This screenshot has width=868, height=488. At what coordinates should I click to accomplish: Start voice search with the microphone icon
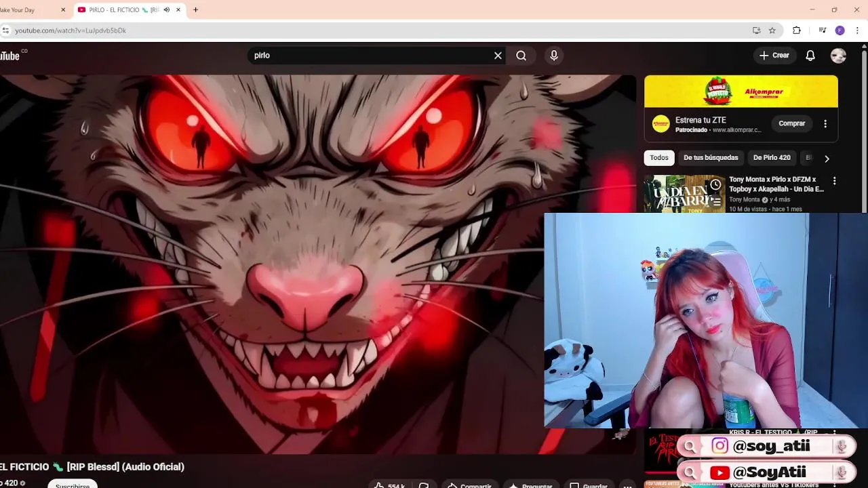click(554, 56)
